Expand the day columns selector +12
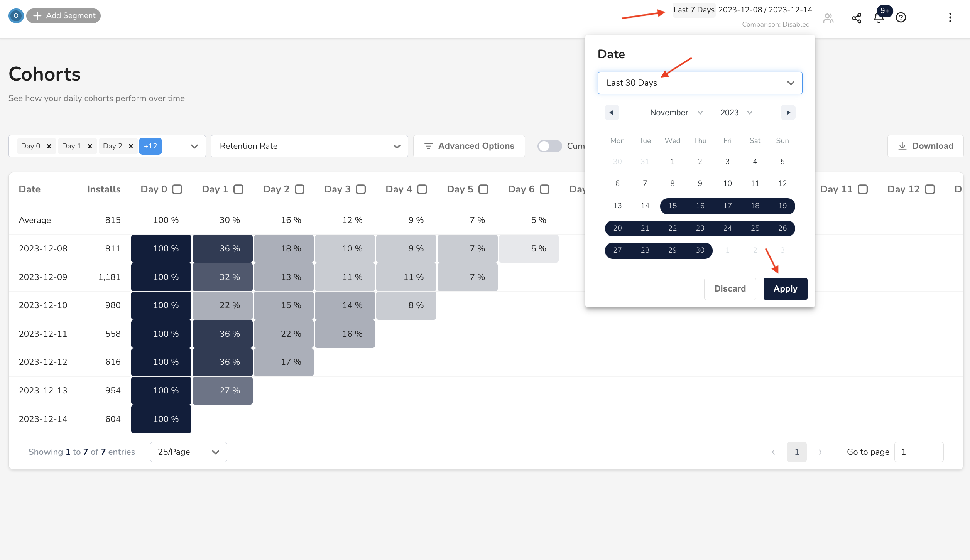This screenshot has width=970, height=560. pos(150,146)
